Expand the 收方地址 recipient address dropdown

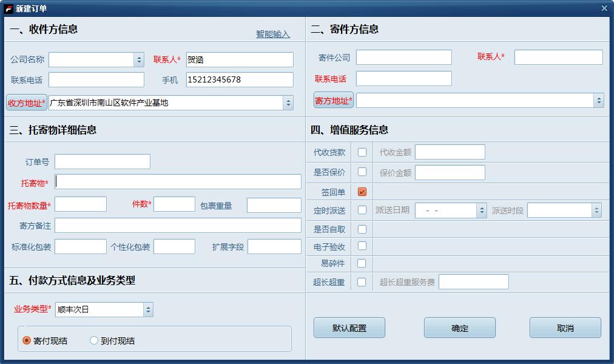point(288,102)
